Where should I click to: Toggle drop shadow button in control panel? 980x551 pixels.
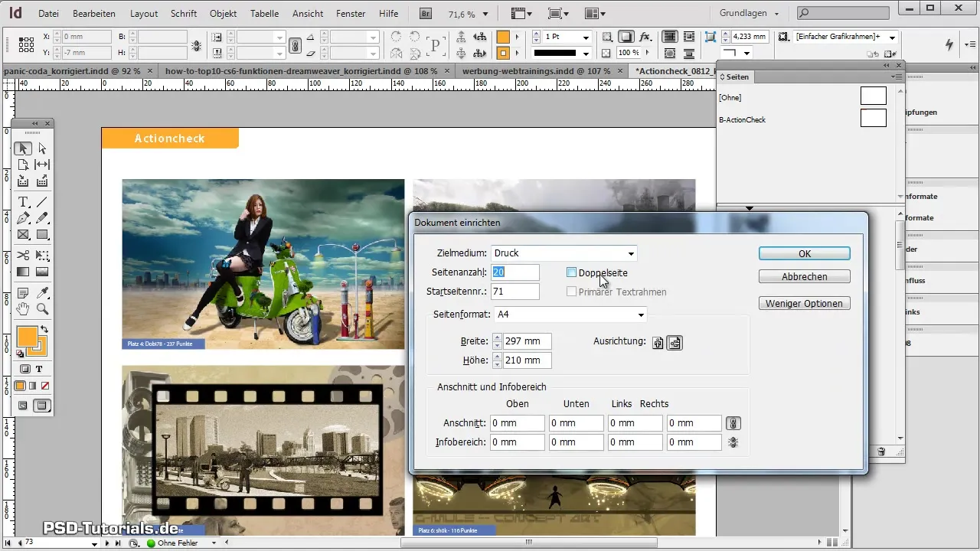pos(626,37)
